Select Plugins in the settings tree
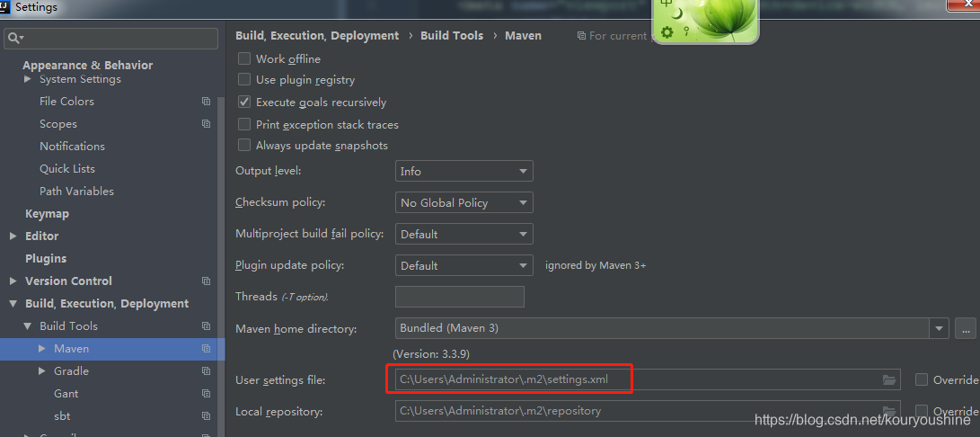The width and height of the screenshot is (980, 437). tap(46, 259)
